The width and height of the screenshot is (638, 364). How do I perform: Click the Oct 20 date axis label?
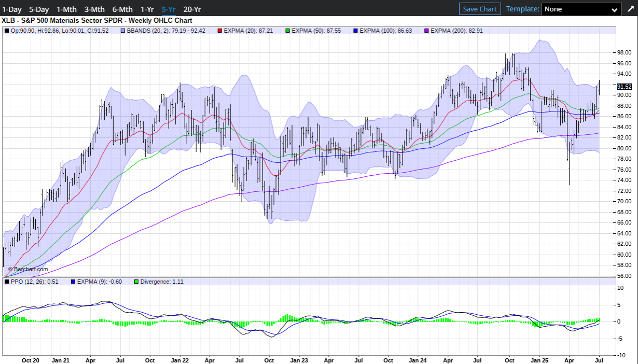click(31, 359)
